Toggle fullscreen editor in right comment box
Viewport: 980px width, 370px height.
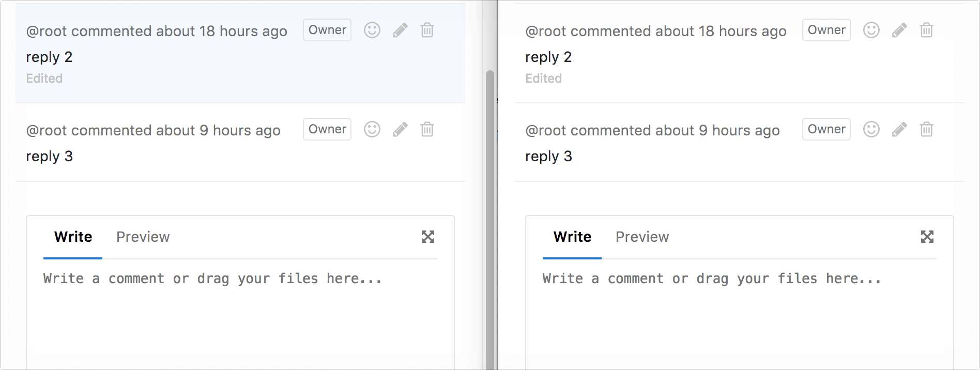(927, 237)
